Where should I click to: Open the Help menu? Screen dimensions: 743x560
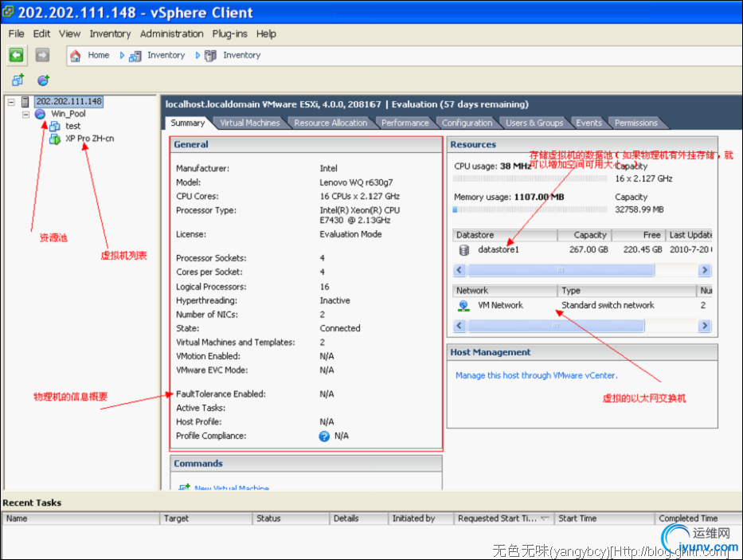(266, 33)
